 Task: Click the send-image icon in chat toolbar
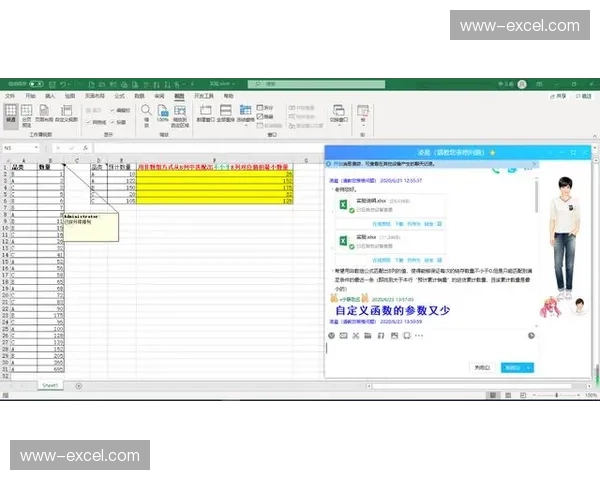coord(394,336)
